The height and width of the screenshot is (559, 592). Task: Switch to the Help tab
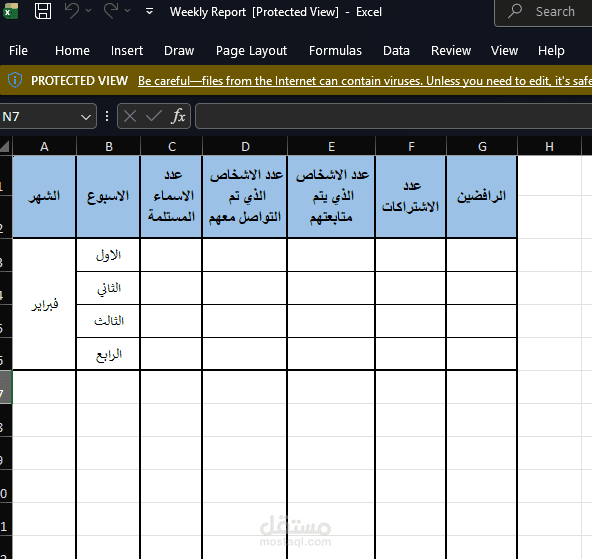click(x=551, y=51)
